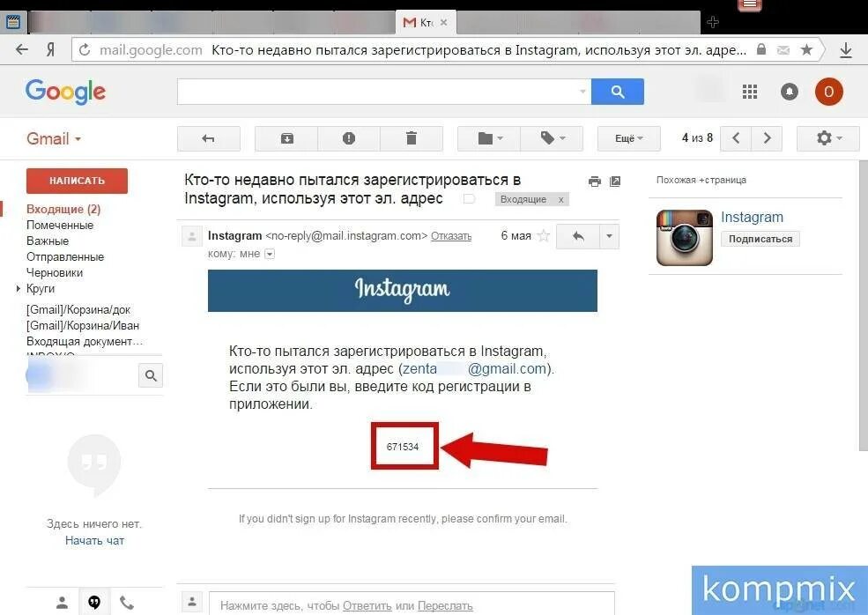
Task: Open more-actions dropdown next to reply
Action: (x=609, y=236)
